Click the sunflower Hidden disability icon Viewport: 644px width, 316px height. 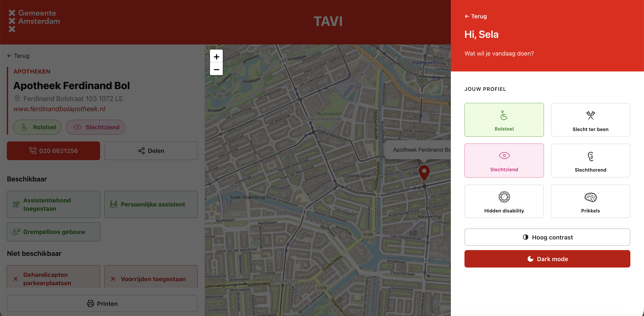point(504,197)
